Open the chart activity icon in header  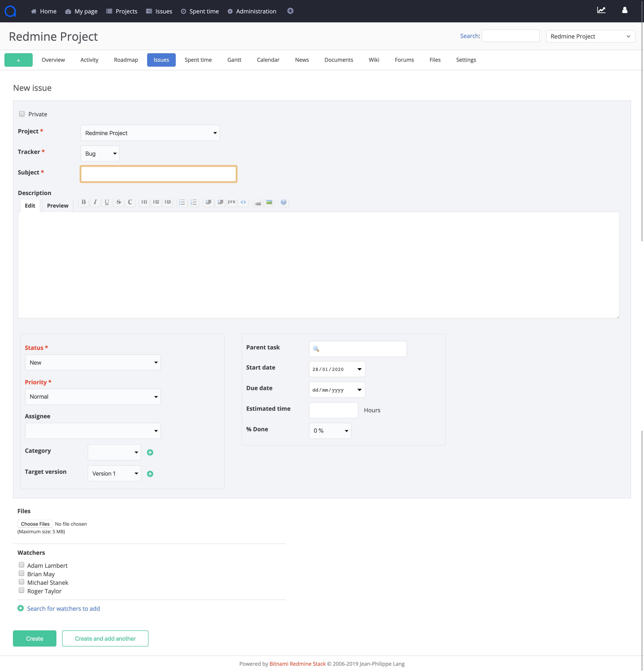coord(602,10)
